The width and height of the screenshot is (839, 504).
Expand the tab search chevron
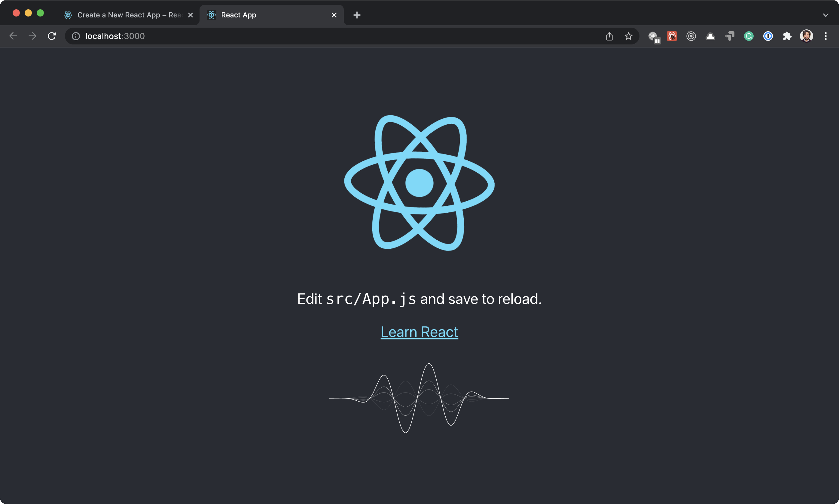(x=825, y=15)
